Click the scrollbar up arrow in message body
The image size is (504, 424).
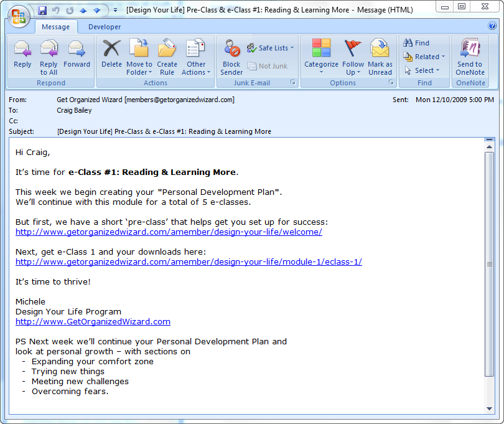pos(489,147)
